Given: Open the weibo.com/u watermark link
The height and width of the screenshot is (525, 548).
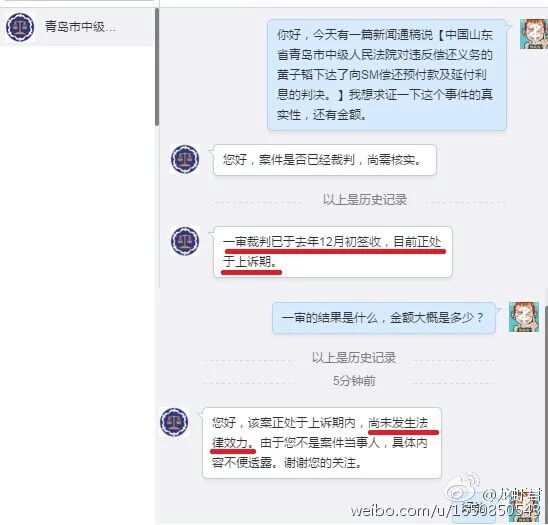Looking at the screenshot, I should pos(446,511).
